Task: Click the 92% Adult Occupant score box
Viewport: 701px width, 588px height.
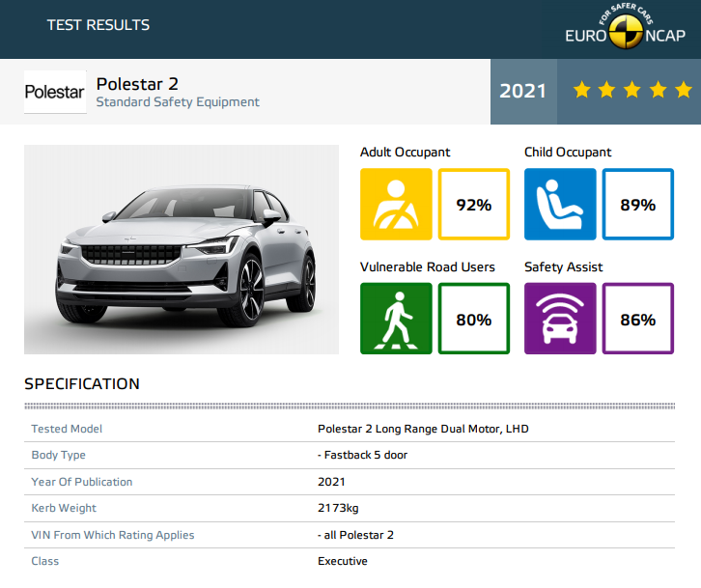Action: point(474,205)
